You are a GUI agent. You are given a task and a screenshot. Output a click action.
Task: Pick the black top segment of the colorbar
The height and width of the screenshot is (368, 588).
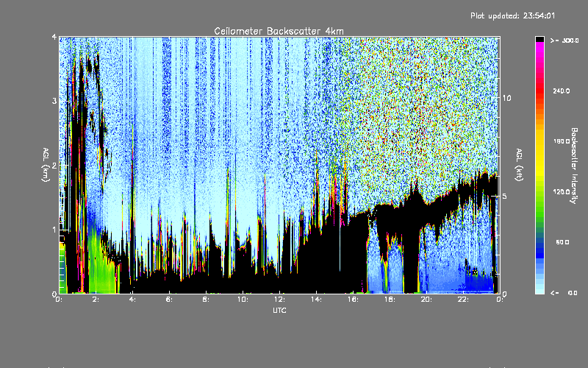pos(539,39)
